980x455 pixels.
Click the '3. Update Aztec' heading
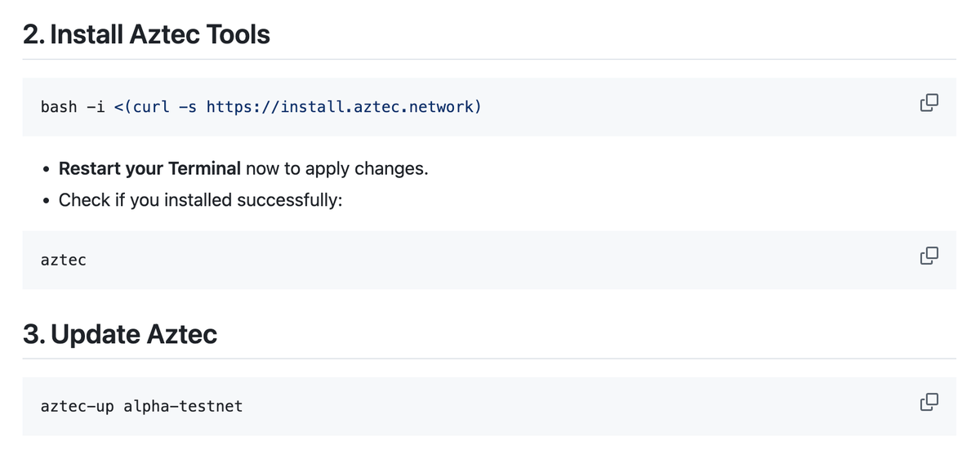(x=120, y=334)
